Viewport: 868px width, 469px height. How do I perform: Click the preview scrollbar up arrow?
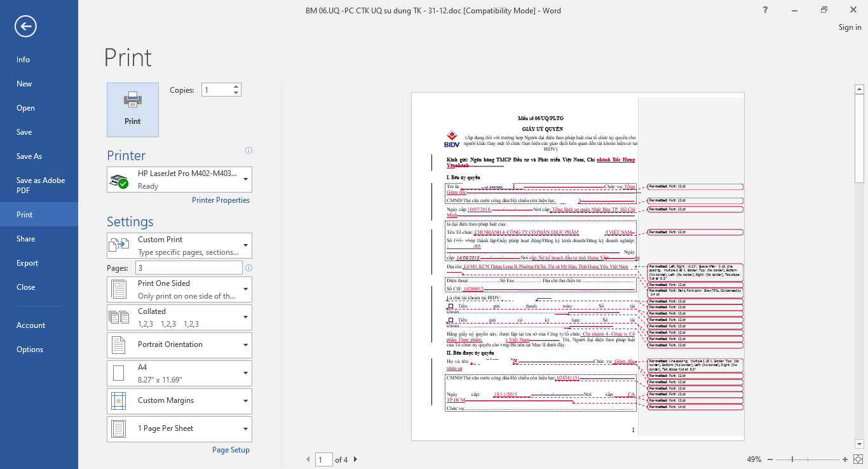858,90
